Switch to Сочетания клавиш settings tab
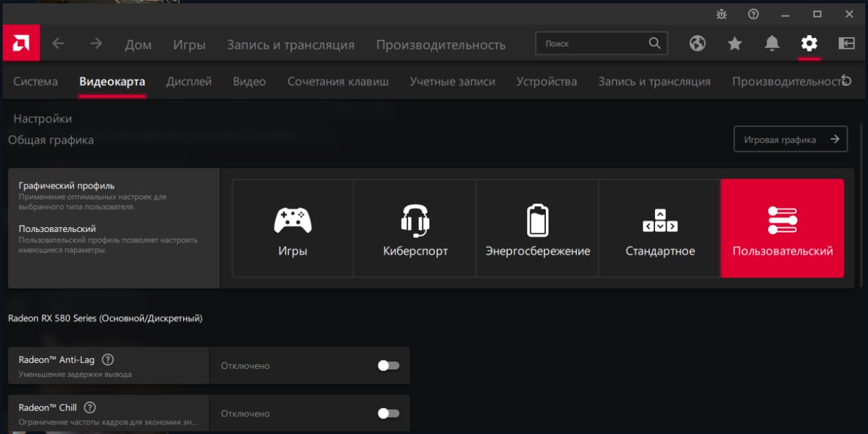Screen dimensions: 868x434 click(x=338, y=81)
